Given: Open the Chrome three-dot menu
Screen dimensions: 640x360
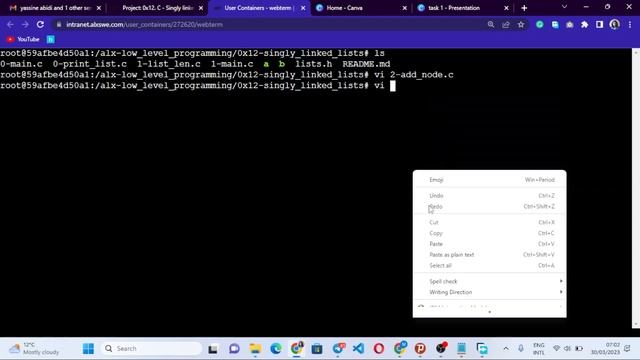Looking at the screenshot, I should [x=630, y=24].
